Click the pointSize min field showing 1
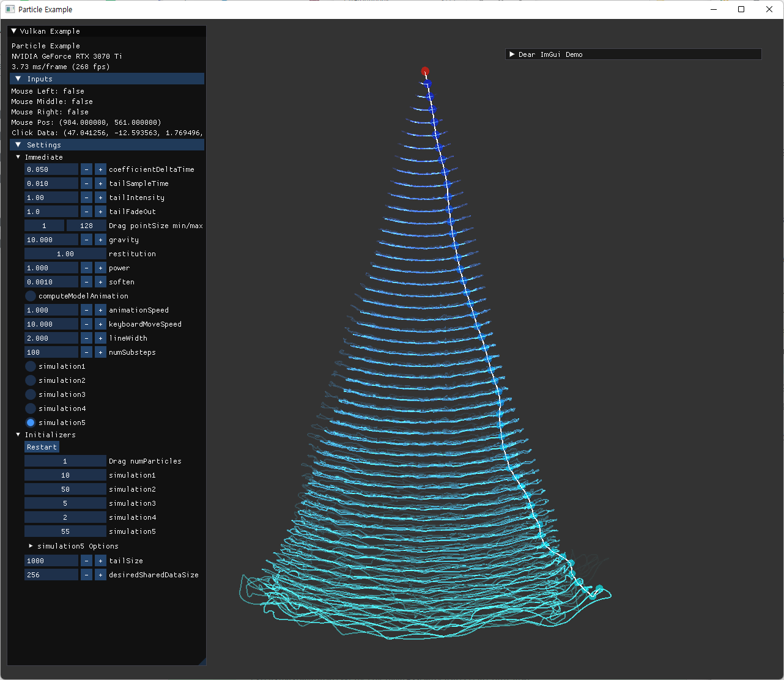Screen dimensions: 784x680 click(44, 226)
